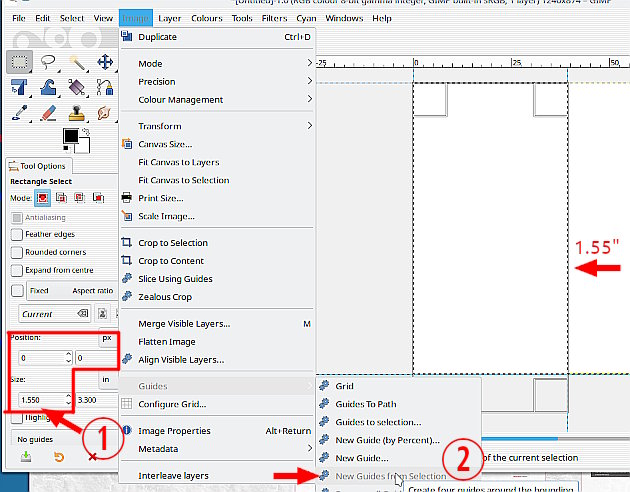
Task: Toggle the Antialiasing checkbox
Action: 16,218
